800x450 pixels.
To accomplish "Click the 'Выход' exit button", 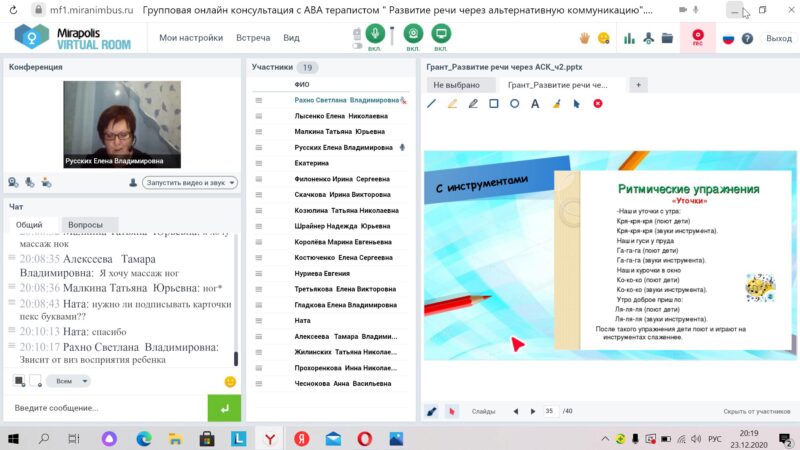I will [779, 38].
